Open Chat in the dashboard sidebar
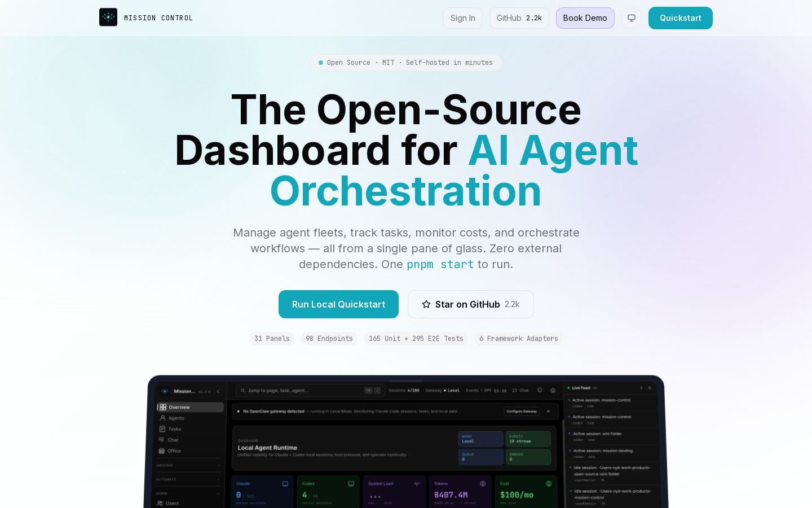This screenshot has height=508, width=812. pyautogui.click(x=173, y=440)
